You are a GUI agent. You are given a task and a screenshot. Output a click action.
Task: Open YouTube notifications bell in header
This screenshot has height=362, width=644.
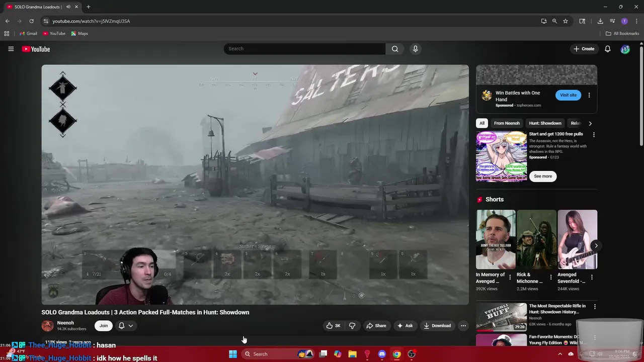click(608, 49)
